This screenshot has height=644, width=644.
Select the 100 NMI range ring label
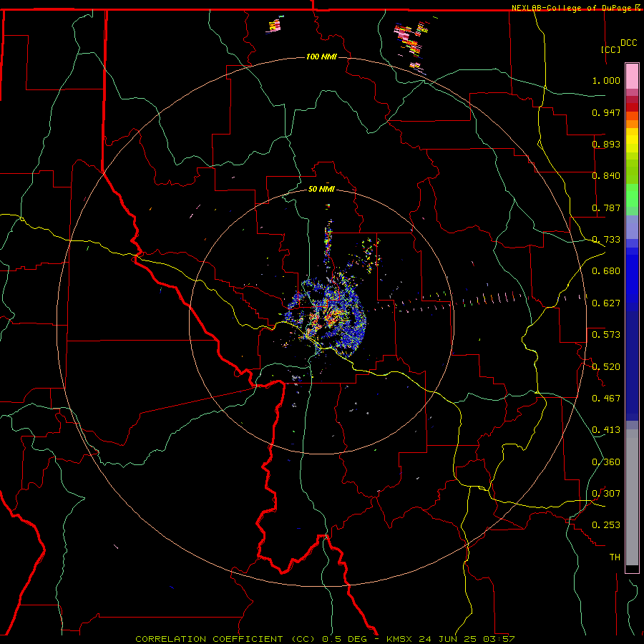321,57
